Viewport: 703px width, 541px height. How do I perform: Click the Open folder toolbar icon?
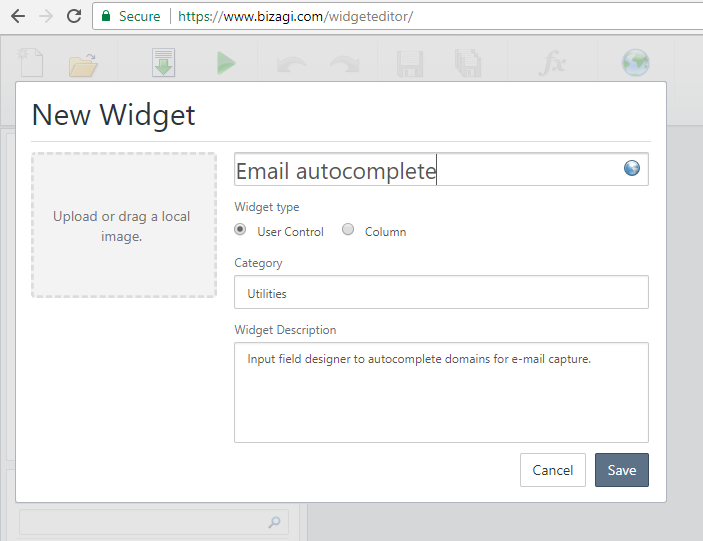[83, 65]
